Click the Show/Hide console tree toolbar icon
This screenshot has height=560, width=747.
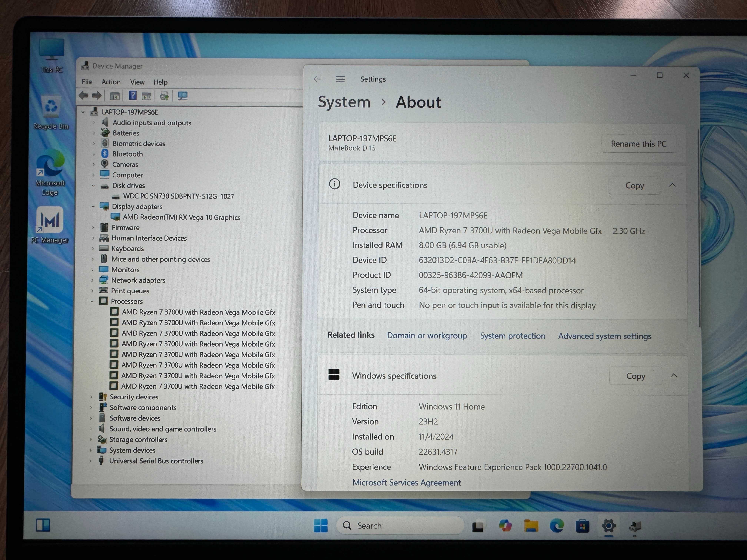pos(115,96)
